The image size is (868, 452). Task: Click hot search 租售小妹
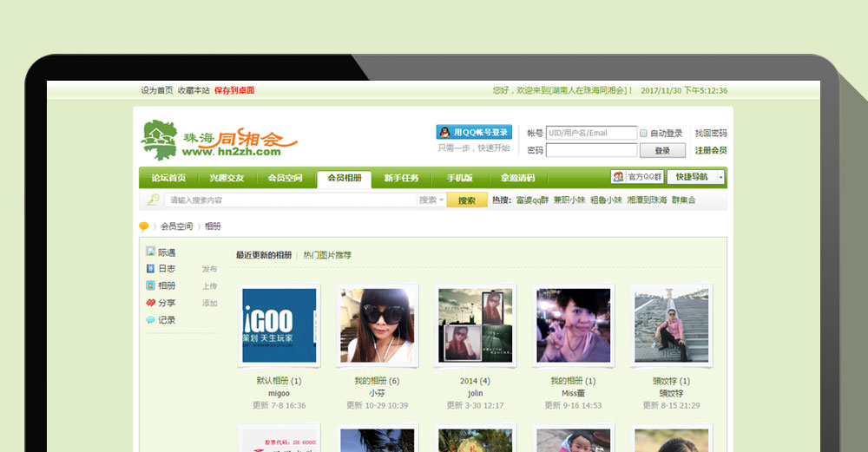(x=606, y=200)
